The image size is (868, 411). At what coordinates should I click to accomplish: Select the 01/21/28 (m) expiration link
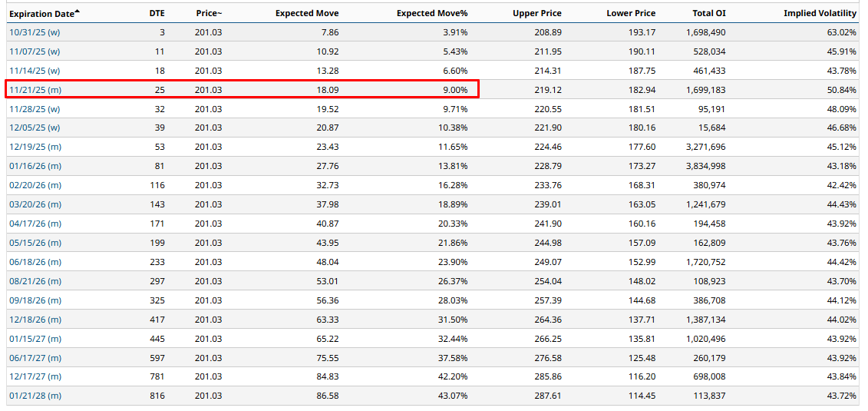coord(35,396)
